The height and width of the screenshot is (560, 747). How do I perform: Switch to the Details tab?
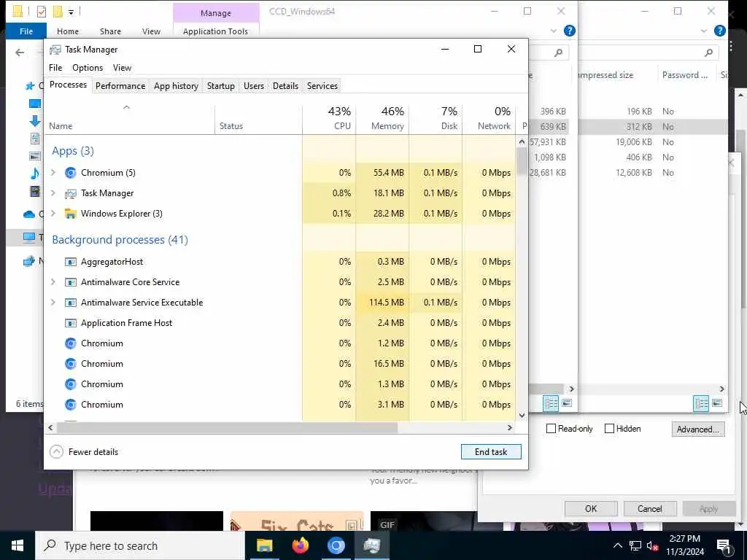point(285,86)
